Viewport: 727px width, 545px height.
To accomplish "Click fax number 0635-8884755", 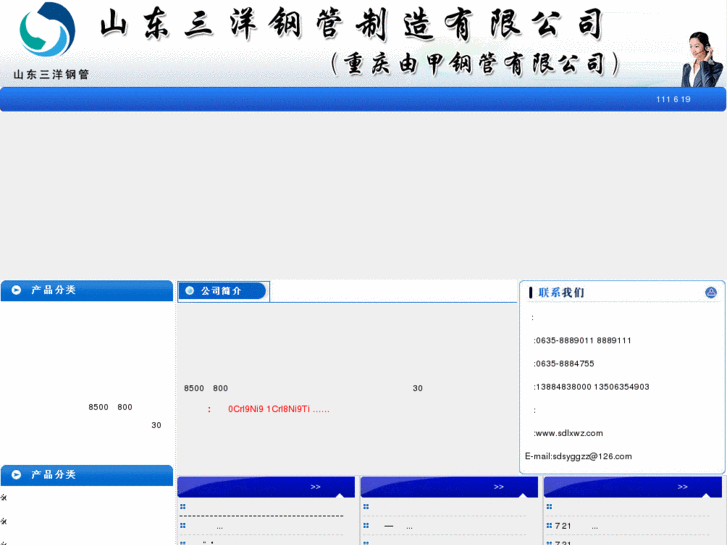I will point(564,364).
